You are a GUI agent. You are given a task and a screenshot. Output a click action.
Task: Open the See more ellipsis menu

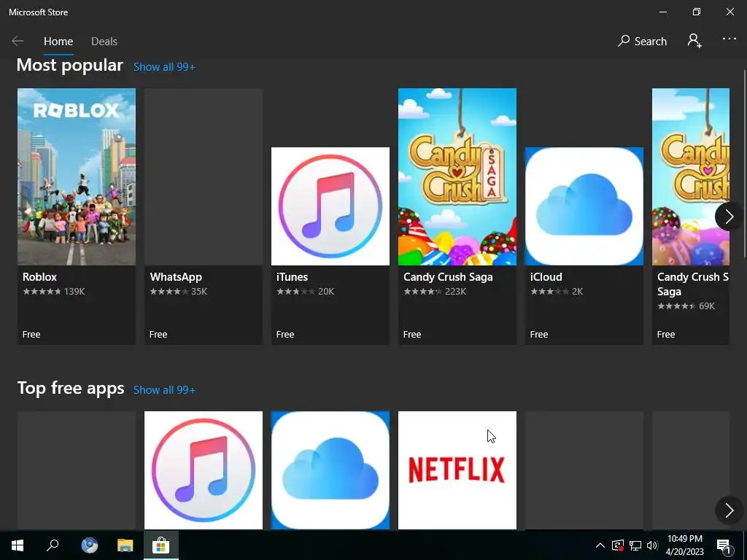[729, 39]
